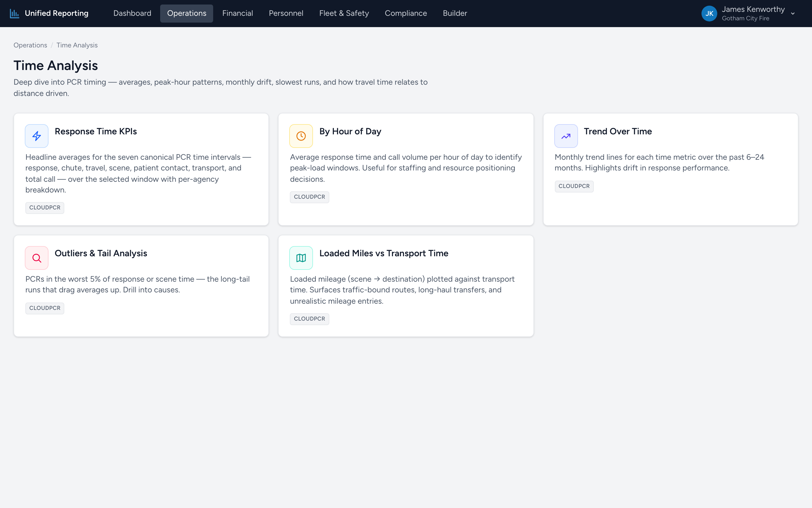The image size is (812, 508).
Task: Click the map icon for Loaded Miles card
Action: coord(301,258)
